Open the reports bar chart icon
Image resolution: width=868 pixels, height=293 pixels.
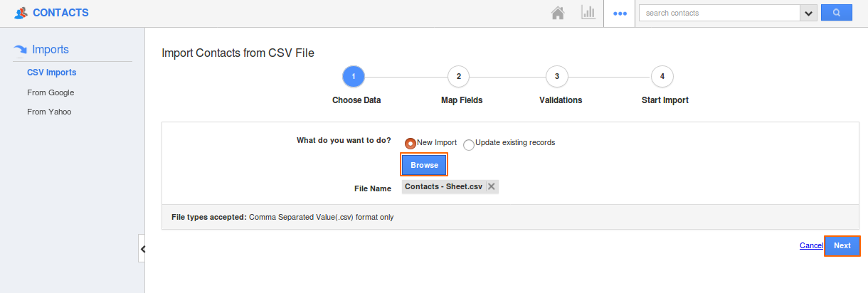pos(588,13)
